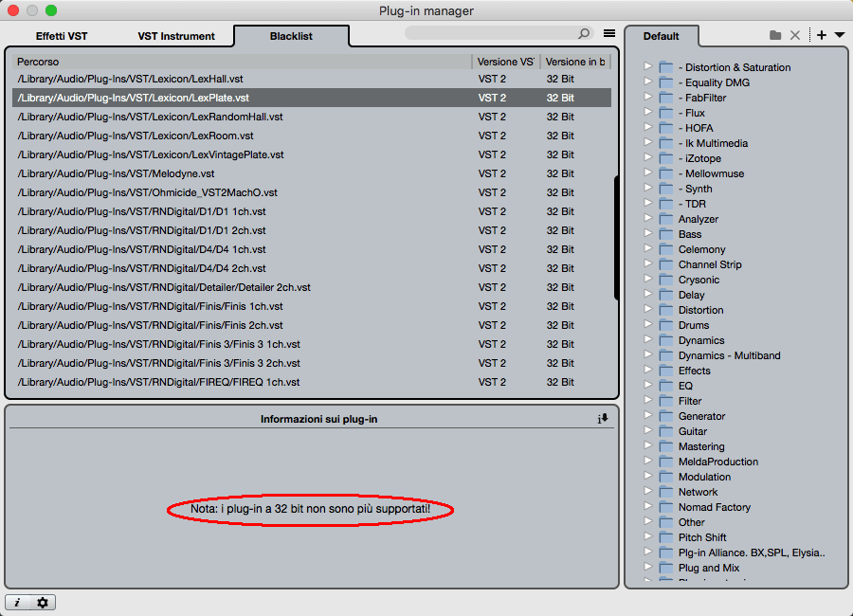Expand the Ik Multimedia folder

(647, 142)
